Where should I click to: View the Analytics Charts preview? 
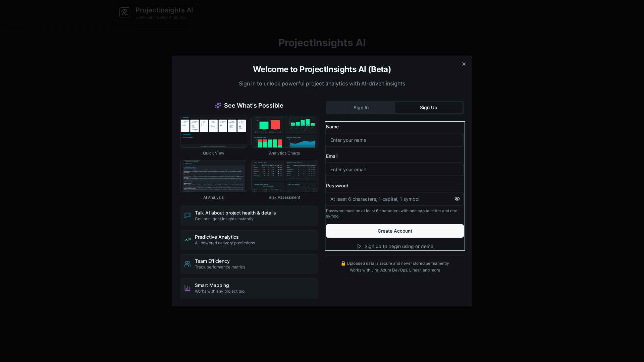coord(284,132)
